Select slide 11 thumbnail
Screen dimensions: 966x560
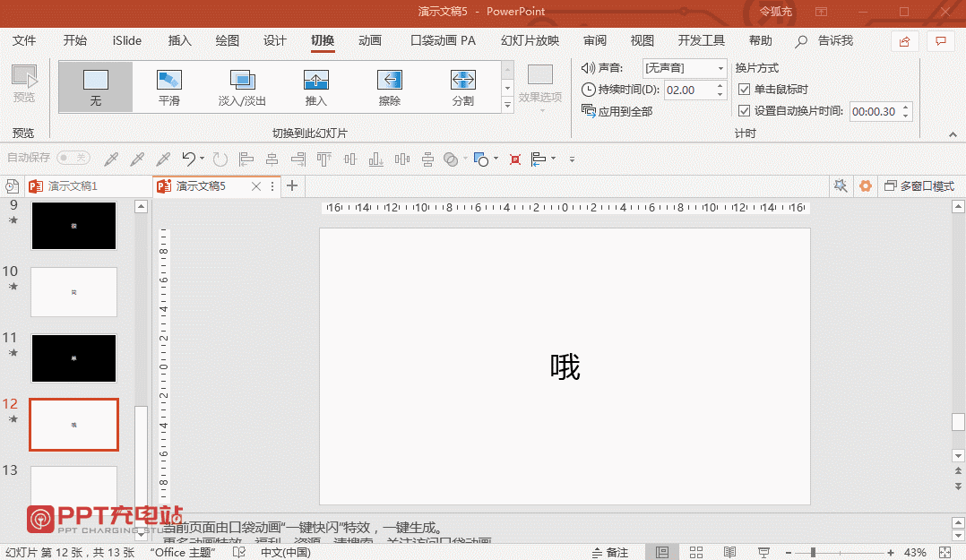[73, 358]
